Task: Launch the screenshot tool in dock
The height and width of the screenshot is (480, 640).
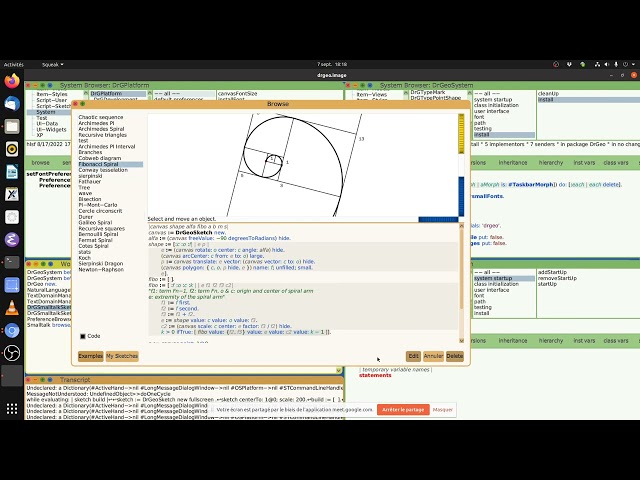Action: coord(12,285)
